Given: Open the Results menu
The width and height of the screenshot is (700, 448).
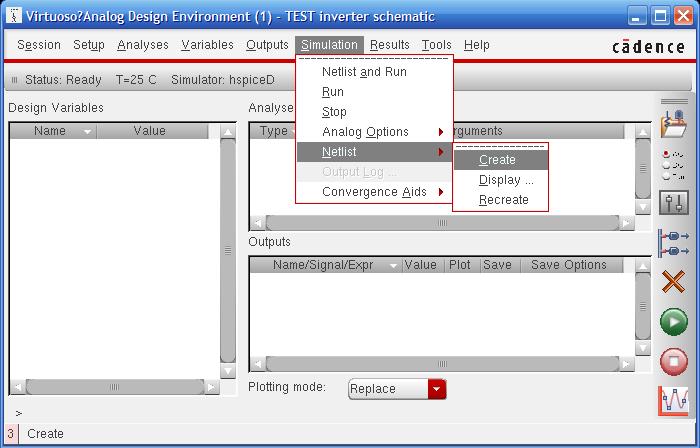Looking at the screenshot, I should [389, 45].
